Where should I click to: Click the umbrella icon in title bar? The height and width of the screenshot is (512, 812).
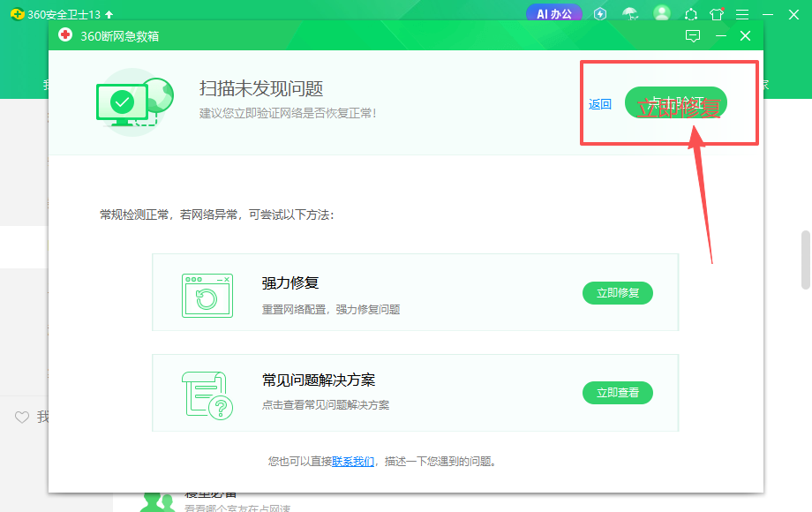coord(630,14)
